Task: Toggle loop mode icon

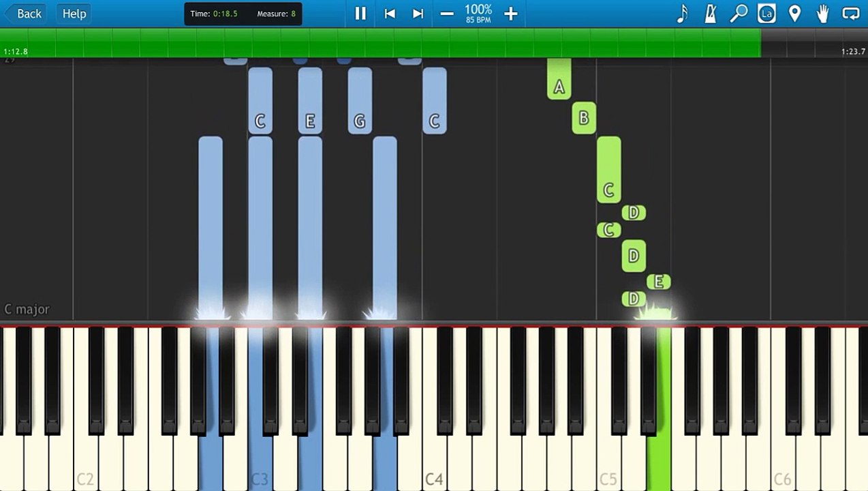Action: pyautogui.click(x=851, y=14)
